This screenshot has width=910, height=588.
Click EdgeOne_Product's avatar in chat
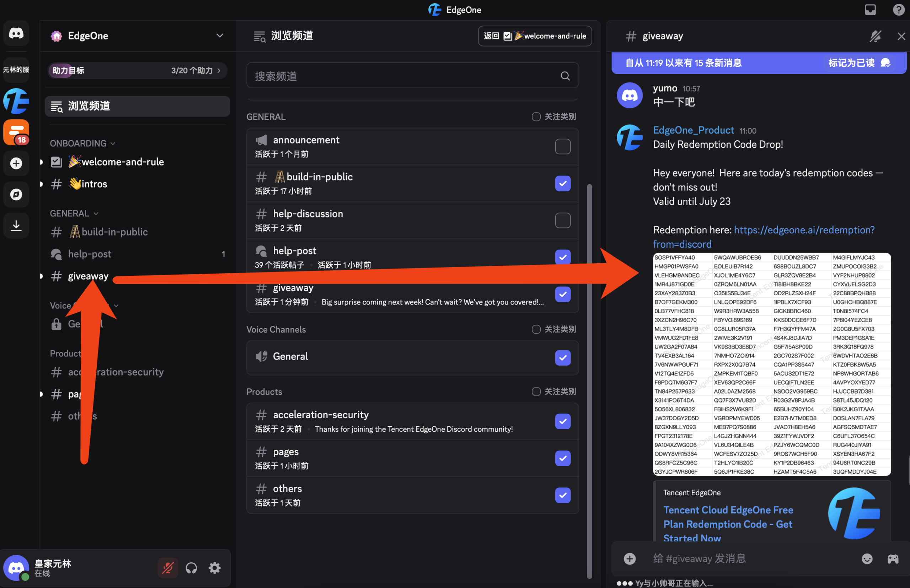click(630, 137)
